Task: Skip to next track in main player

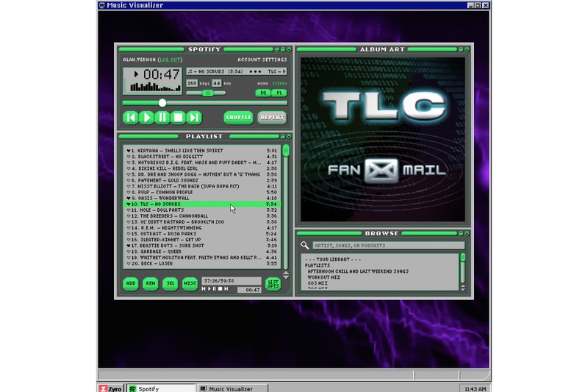Action: (194, 118)
